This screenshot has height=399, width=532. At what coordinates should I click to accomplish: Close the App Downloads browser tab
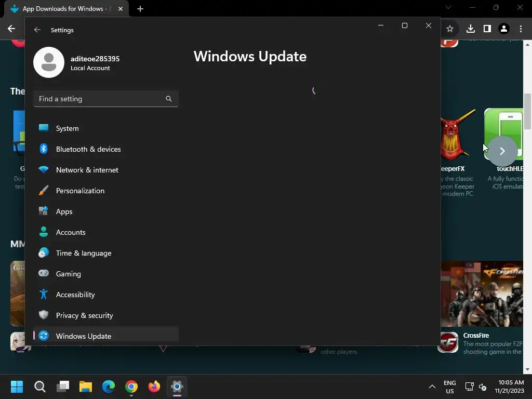[121, 9]
